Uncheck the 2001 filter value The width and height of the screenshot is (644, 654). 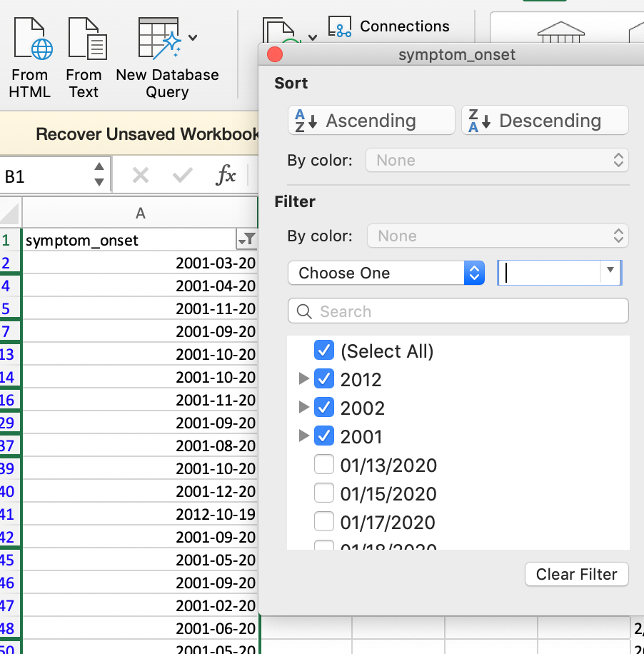(324, 436)
